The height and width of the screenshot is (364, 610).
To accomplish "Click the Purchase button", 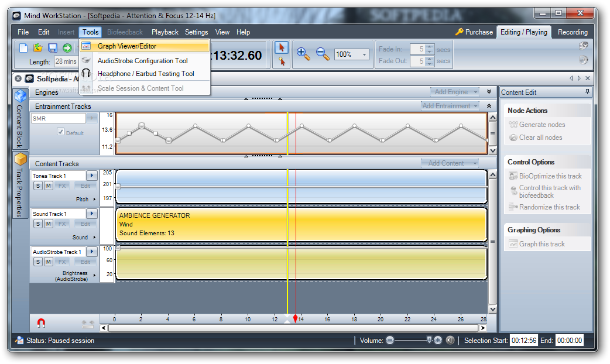I will point(474,32).
